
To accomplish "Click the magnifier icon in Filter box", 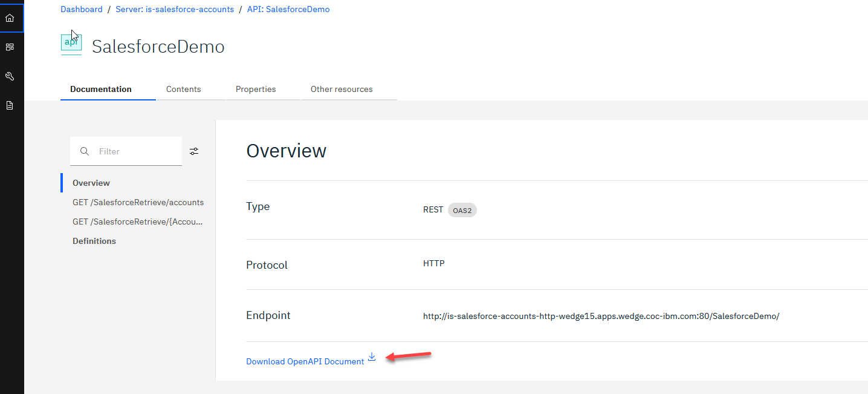I will 85,151.
